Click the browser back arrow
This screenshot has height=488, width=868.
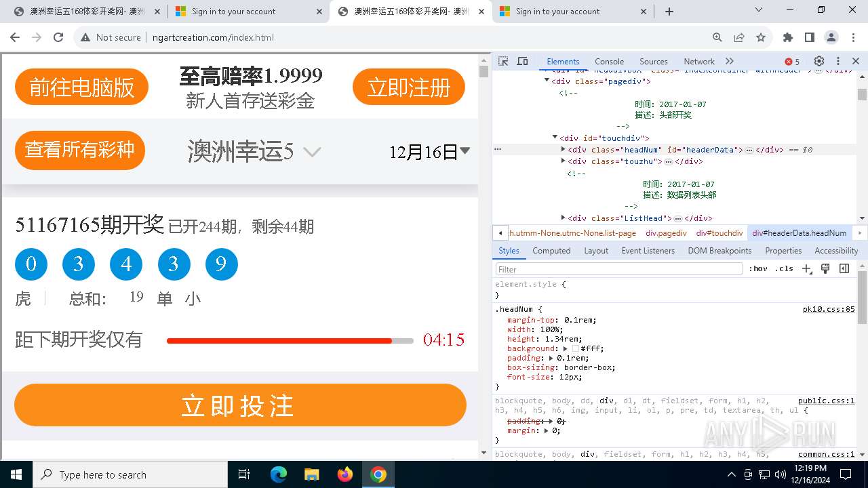click(x=16, y=37)
